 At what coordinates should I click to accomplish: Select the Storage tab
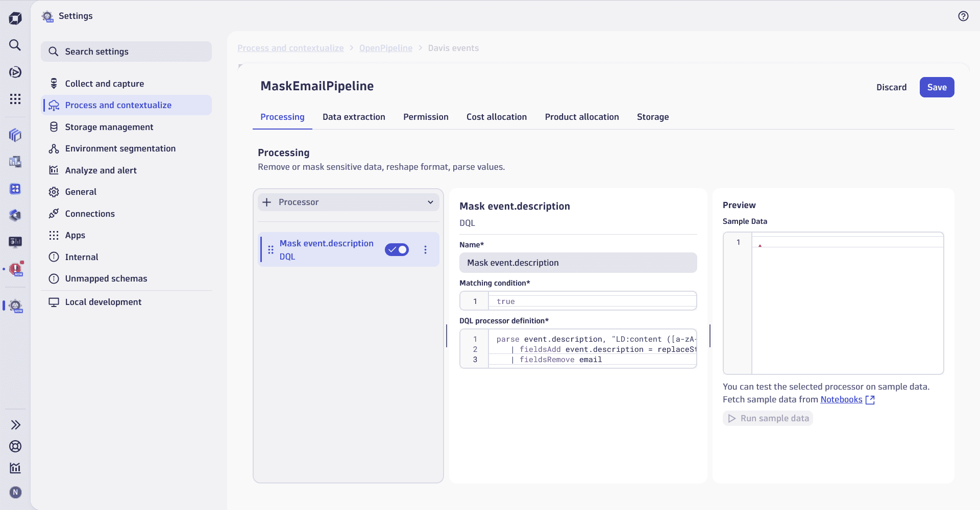(653, 117)
